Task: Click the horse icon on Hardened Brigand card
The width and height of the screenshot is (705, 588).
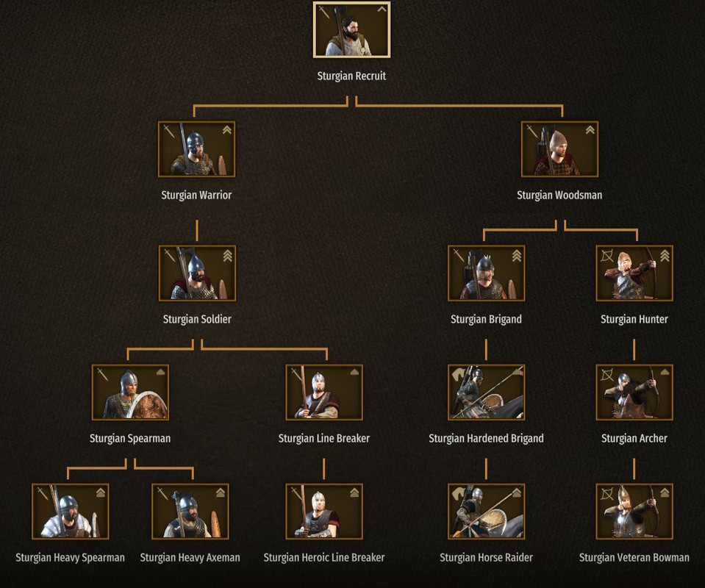Action: [x=459, y=374]
